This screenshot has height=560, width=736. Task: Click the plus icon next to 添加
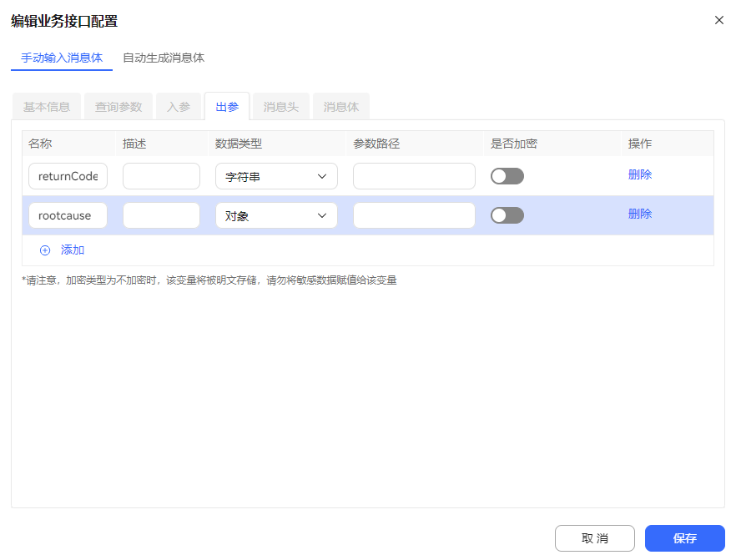(45, 250)
